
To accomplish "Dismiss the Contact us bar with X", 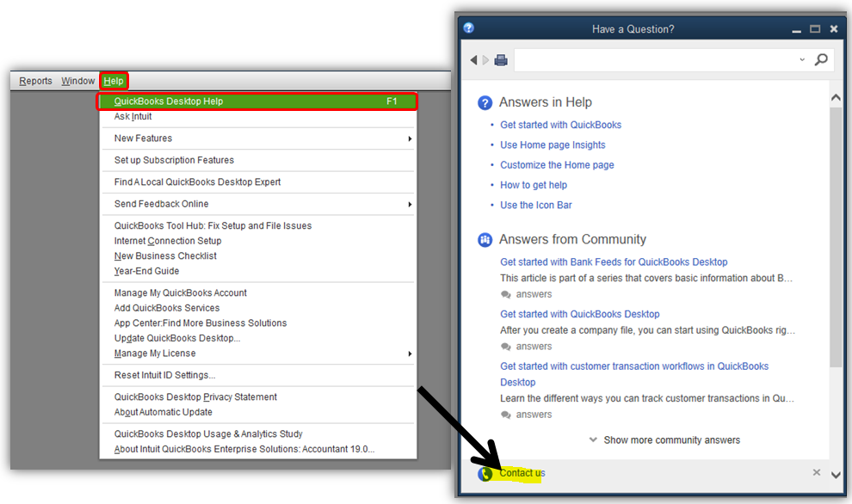I will click(x=816, y=472).
